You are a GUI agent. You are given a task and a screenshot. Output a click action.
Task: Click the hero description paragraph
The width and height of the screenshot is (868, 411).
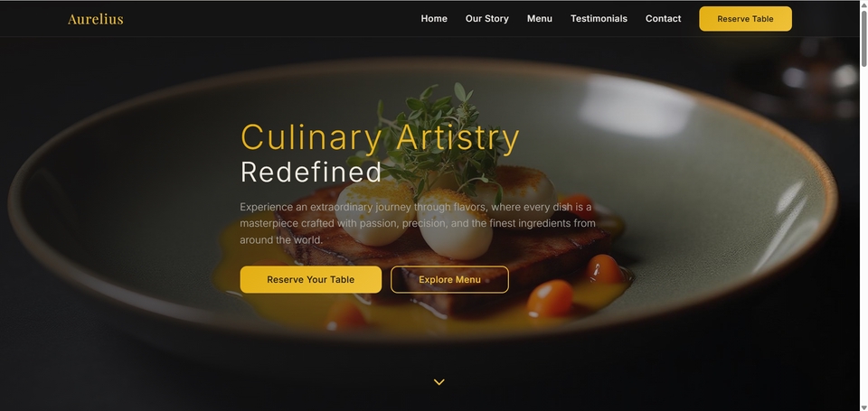(x=418, y=223)
